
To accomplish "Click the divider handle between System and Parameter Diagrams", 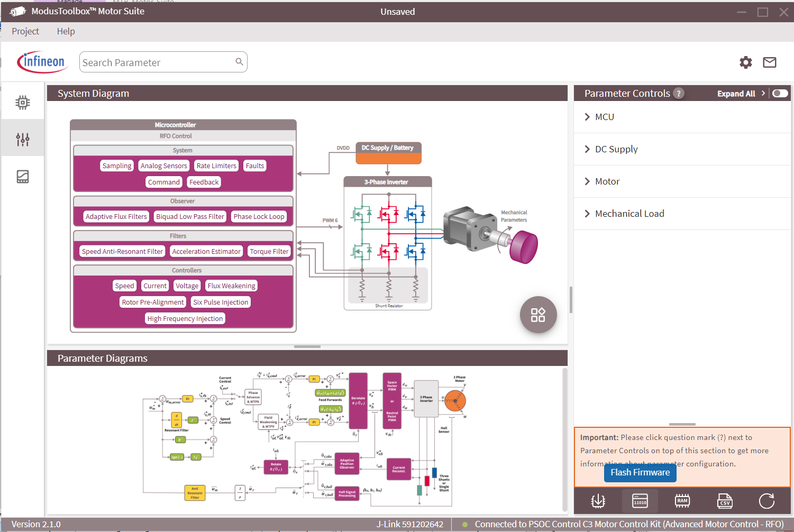I will click(x=307, y=346).
